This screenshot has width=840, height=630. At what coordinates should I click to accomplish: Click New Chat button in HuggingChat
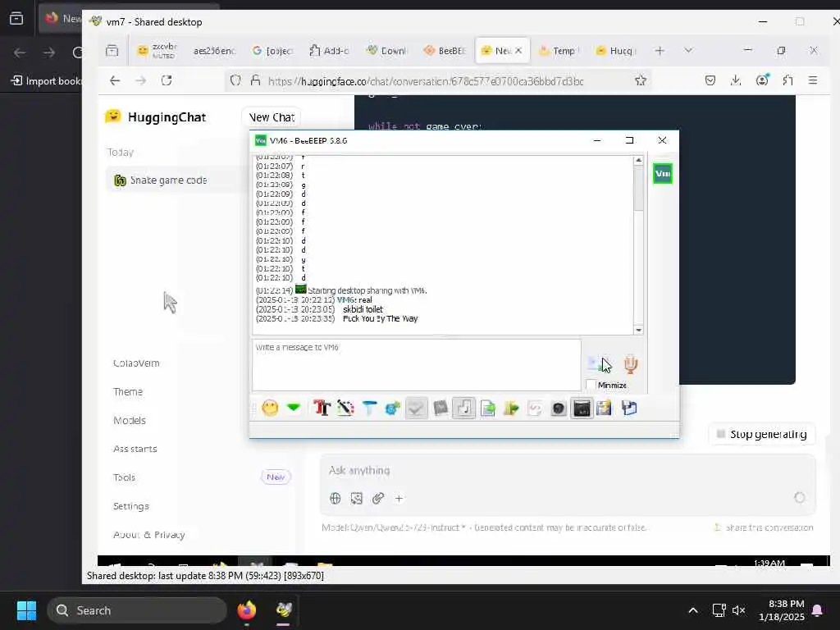(x=272, y=117)
